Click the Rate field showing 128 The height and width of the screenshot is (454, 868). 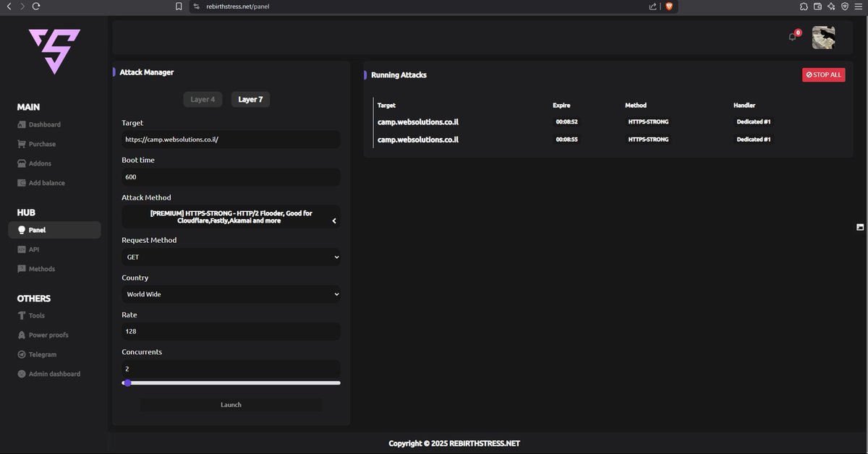point(231,331)
